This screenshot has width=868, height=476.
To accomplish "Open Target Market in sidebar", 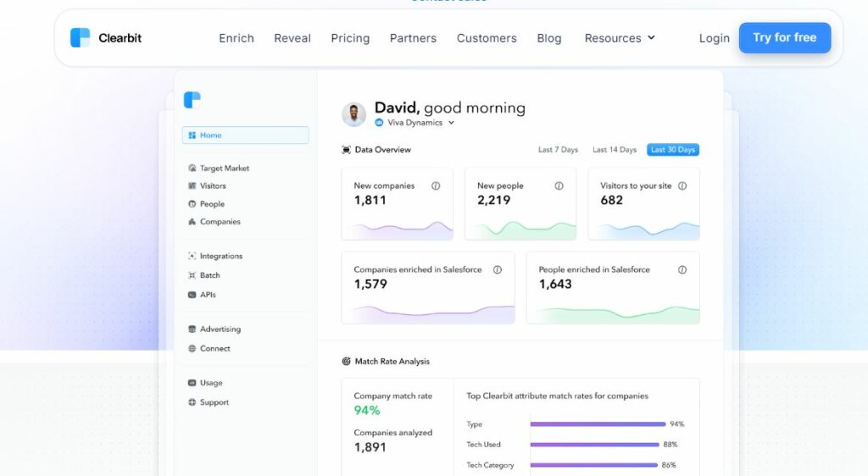I will (224, 168).
